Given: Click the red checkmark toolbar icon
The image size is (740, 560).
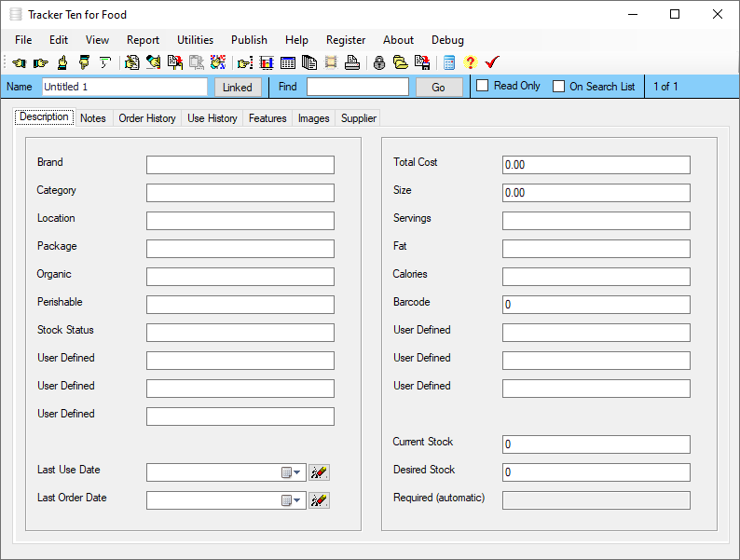Looking at the screenshot, I should coord(492,63).
